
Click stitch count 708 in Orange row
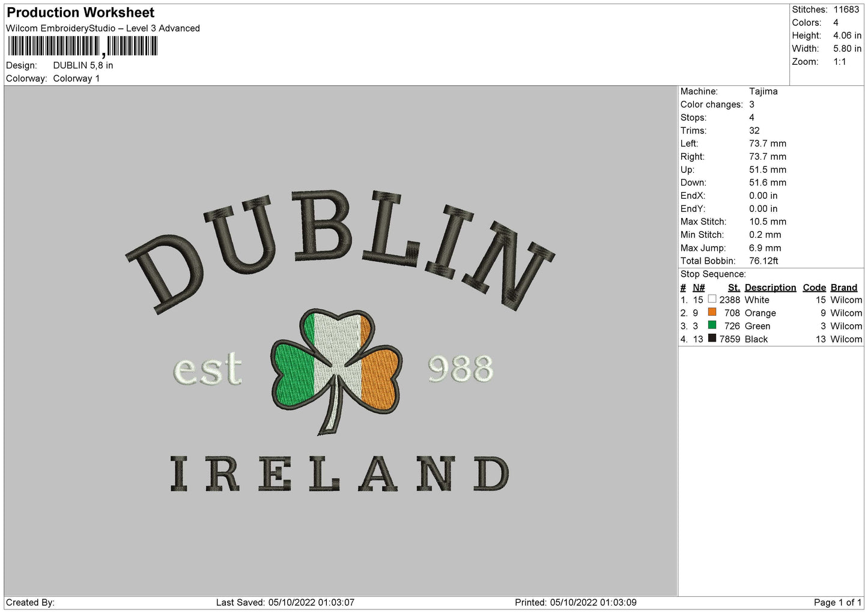coord(732,313)
